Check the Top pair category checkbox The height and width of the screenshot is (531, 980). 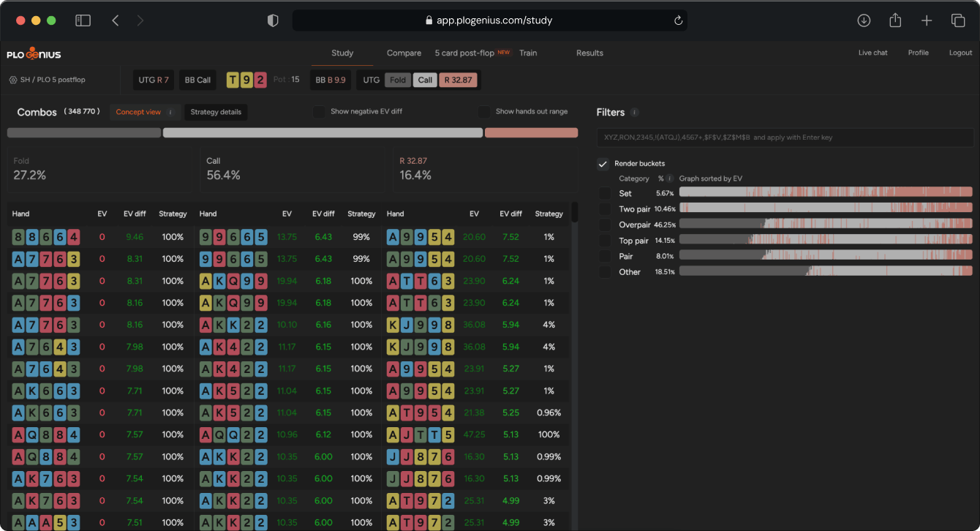pyautogui.click(x=605, y=240)
